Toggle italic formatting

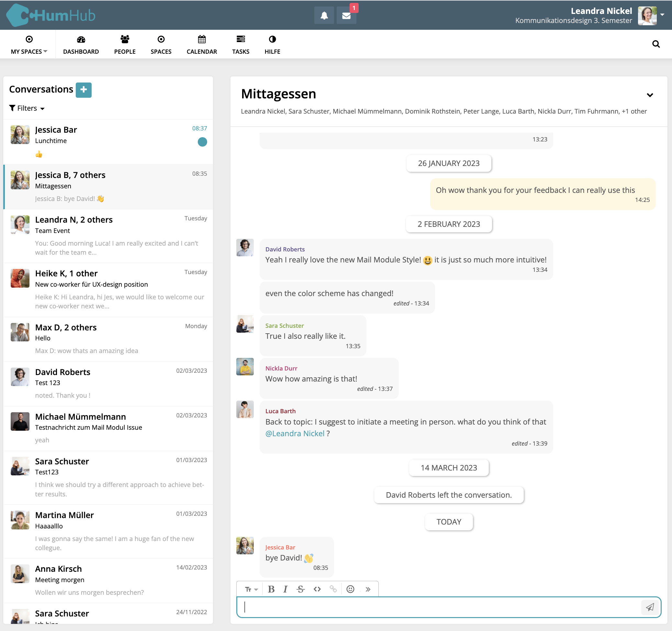tap(285, 589)
